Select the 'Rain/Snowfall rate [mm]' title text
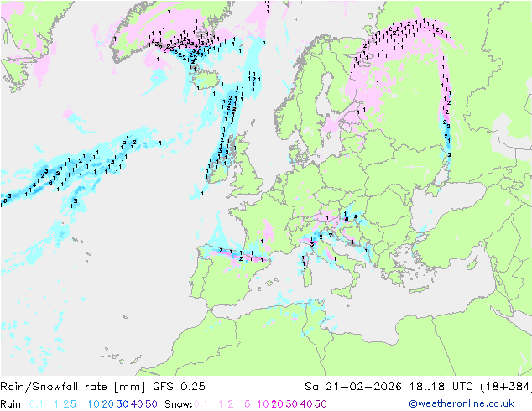Image resolution: width=532 pixels, height=411 pixels. point(73,387)
